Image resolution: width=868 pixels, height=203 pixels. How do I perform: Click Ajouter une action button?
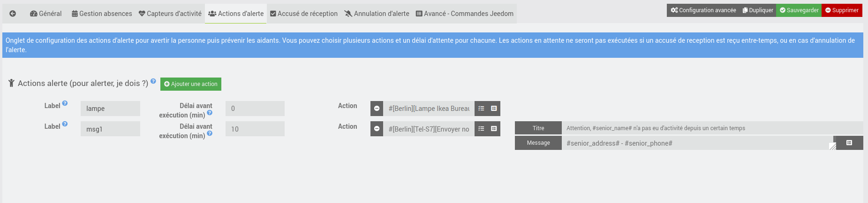(x=191, y=84)
